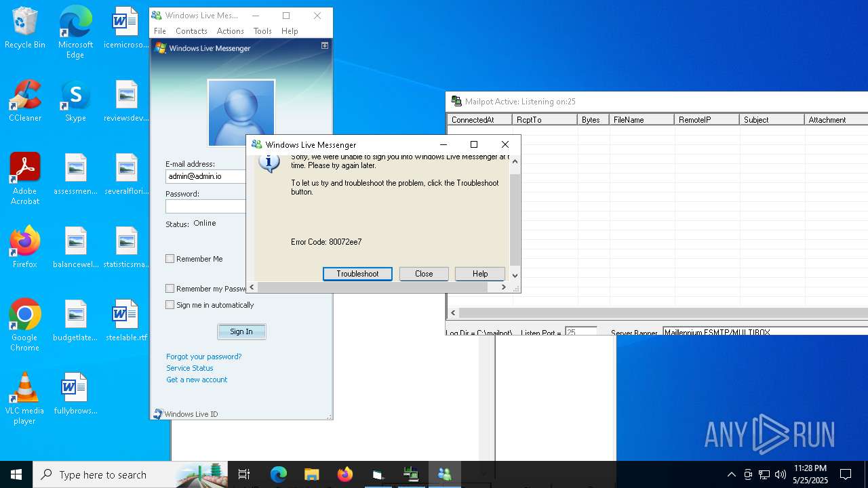Click the Messenger user avatar picture

click(x=241, y=113)
